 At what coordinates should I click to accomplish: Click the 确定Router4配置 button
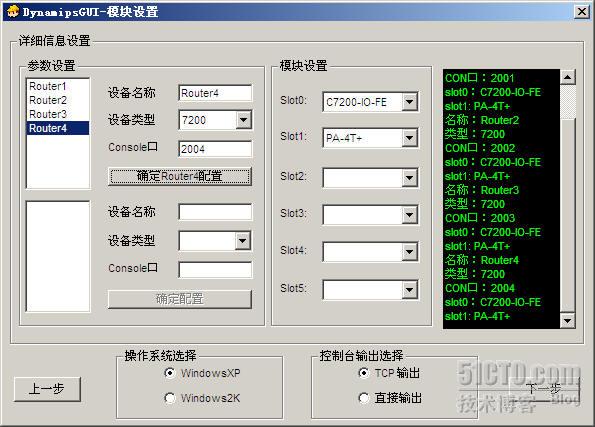179,176
